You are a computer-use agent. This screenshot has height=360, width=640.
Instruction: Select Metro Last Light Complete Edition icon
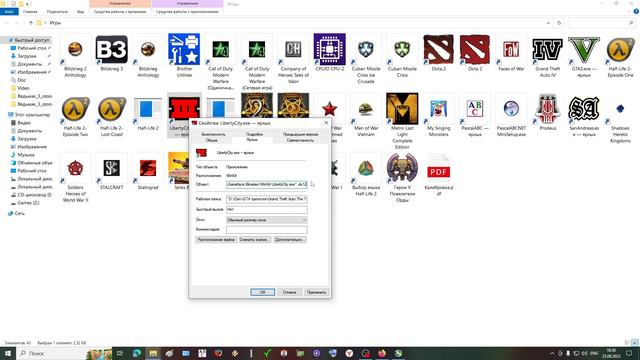402,109
